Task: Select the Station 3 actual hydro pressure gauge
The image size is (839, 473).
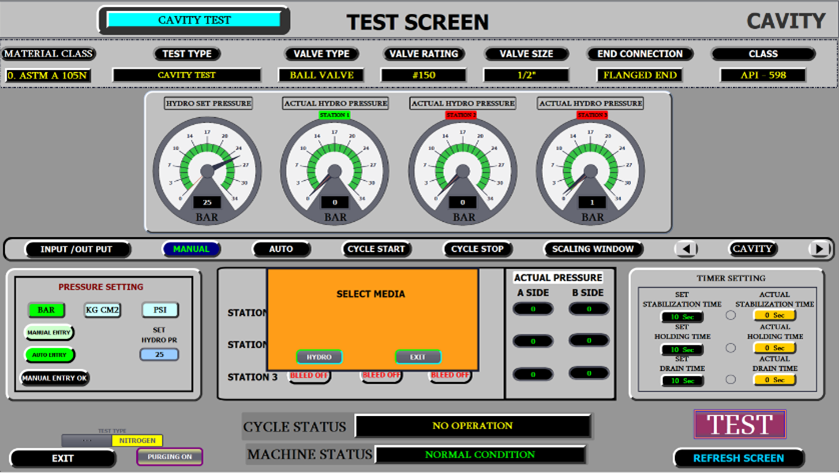Action: click(590, 171)
